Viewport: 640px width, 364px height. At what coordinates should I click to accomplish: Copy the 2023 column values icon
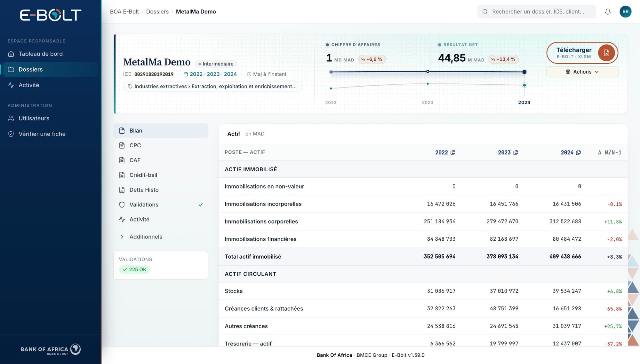coord(516,152)
